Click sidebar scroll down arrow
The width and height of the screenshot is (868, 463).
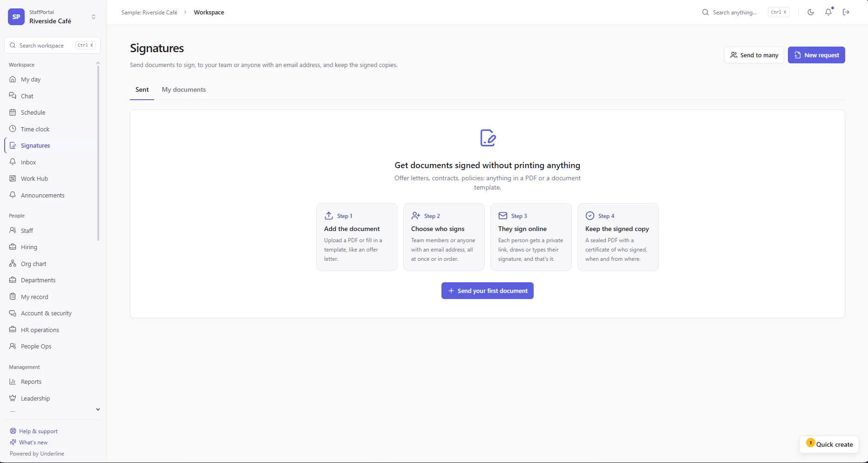pos(98,409)
